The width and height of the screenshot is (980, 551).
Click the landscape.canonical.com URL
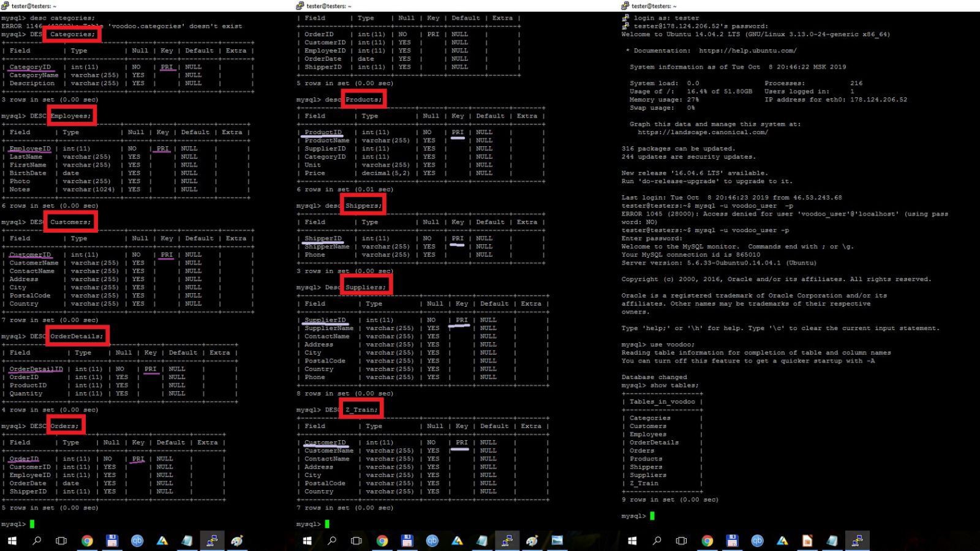702,132
